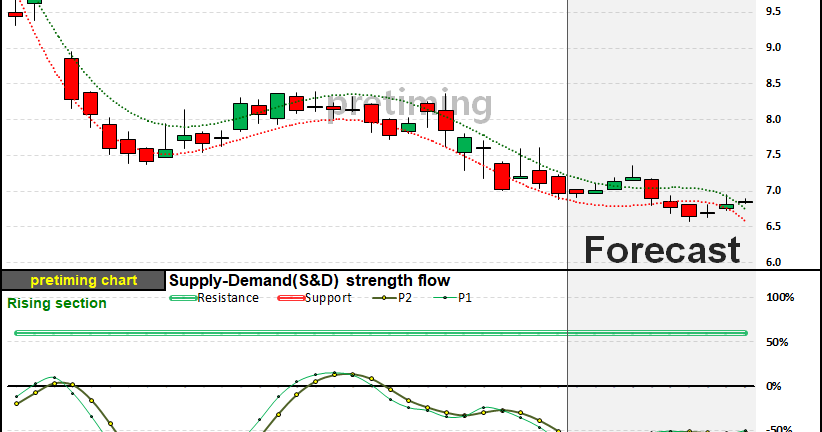Screen dimensions: 822x432
Task: Click the P1 legend entry
Action: tap(452, 298)
